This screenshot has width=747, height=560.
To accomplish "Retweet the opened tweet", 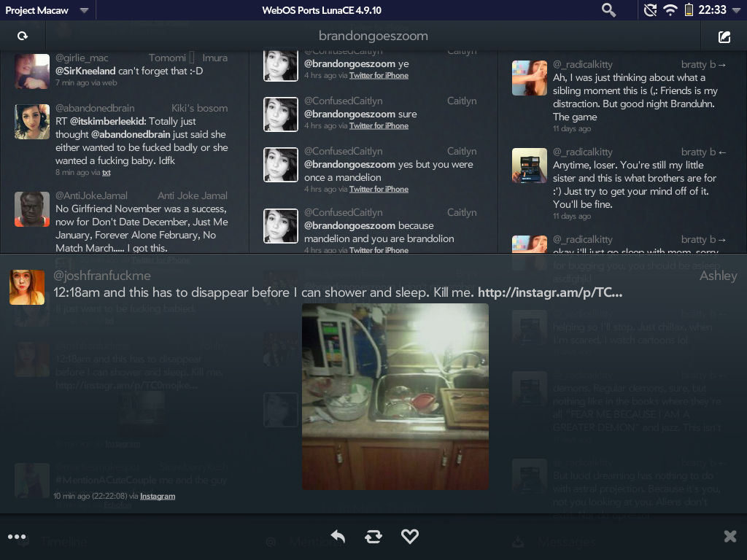I will [x=373, y=537].
